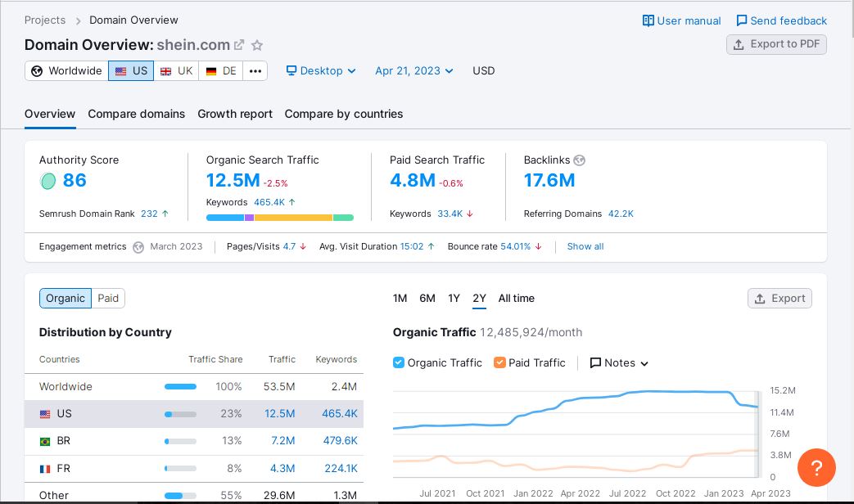854x504 pixels.
Task: Open the Compare by countries tab
Action: (344, 114)
